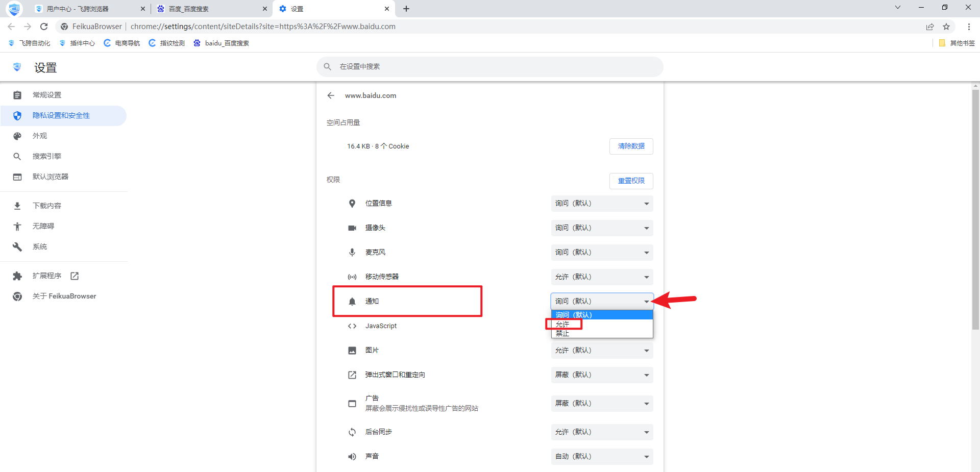Open the 声音 permission dropdown
Screen dimensions: 980x472
point(602,457)
